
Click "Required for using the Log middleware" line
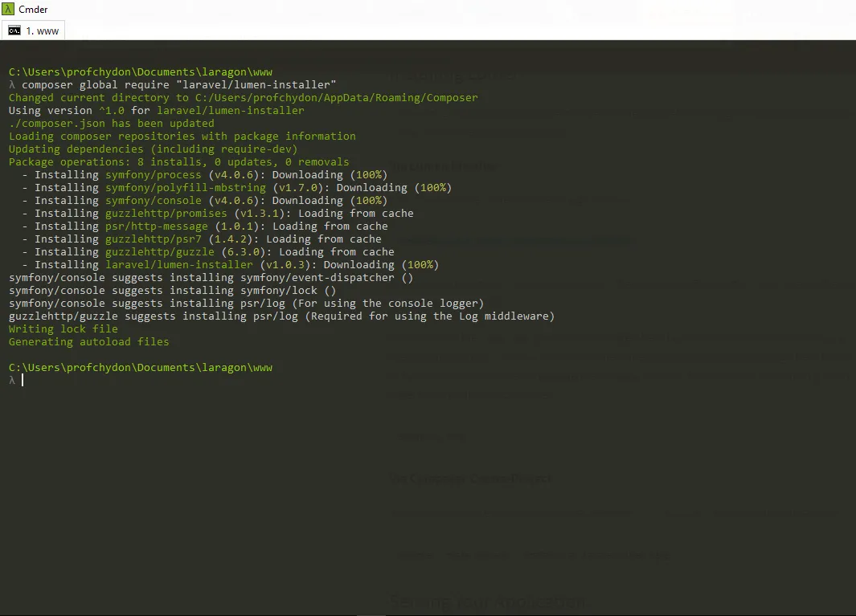coord(281,316)
